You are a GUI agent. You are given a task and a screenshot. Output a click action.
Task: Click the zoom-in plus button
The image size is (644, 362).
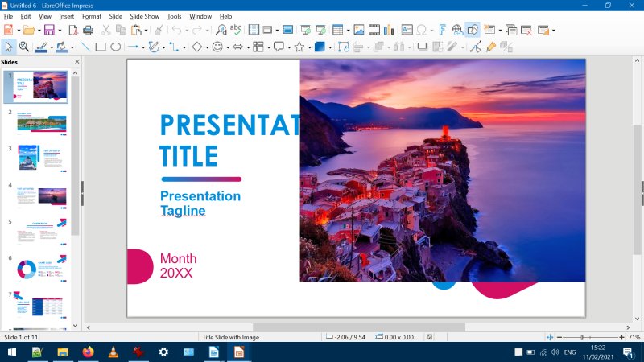(x=621, y=337)
